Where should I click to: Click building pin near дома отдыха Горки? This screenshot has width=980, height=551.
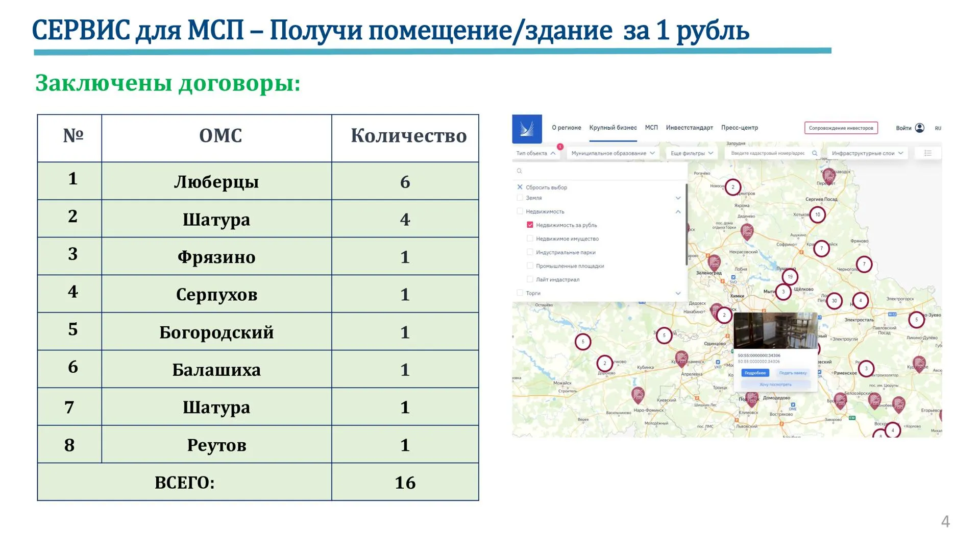click(x=747, y=232)
